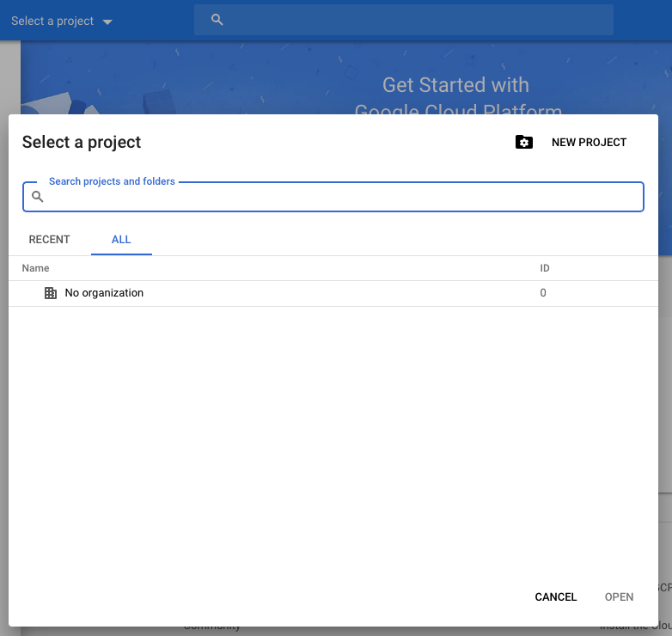Click the search icon in projects search field
The height and width of the screenshot is (636, 672).
[x=38, y=197]
